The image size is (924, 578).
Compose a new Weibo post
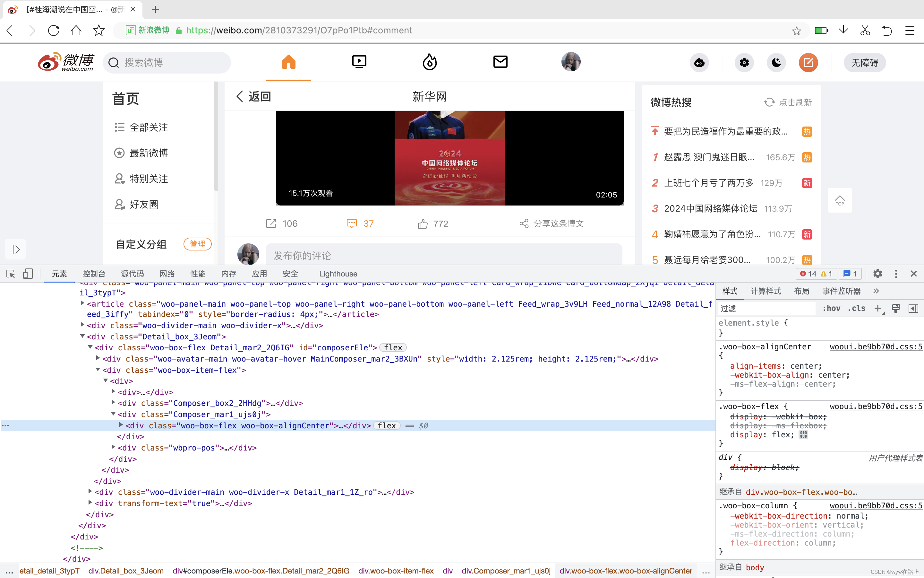pos(808,63)
